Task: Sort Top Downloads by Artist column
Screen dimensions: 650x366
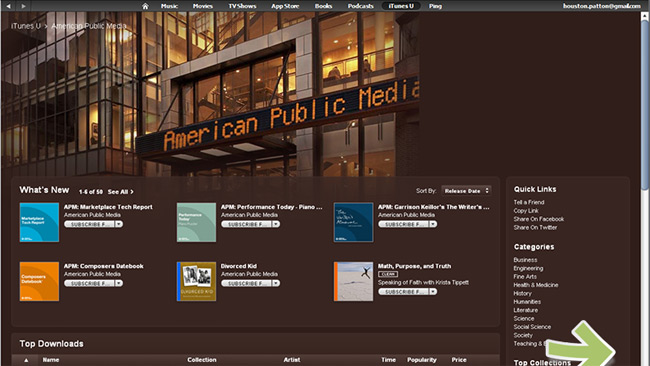Action: point(292,360)
